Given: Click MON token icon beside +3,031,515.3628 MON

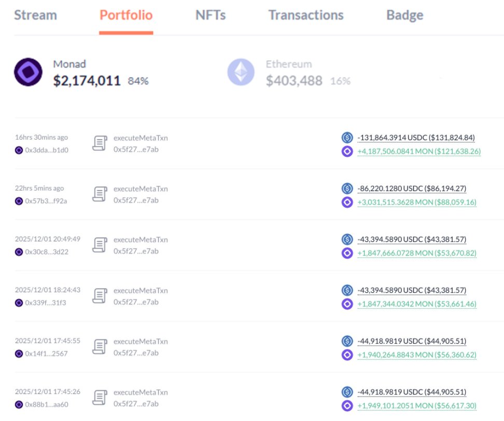Looking at the screenshot, I should click(347, 202).
